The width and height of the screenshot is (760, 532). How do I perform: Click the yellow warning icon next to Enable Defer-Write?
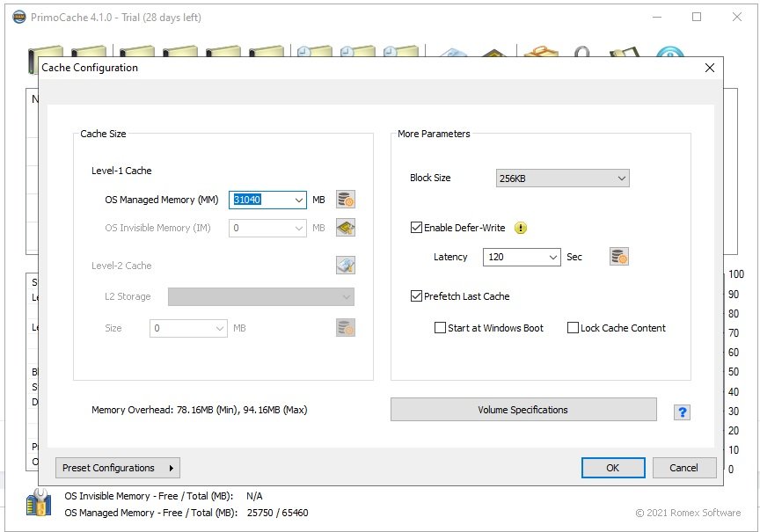click(x=521, y=228)
